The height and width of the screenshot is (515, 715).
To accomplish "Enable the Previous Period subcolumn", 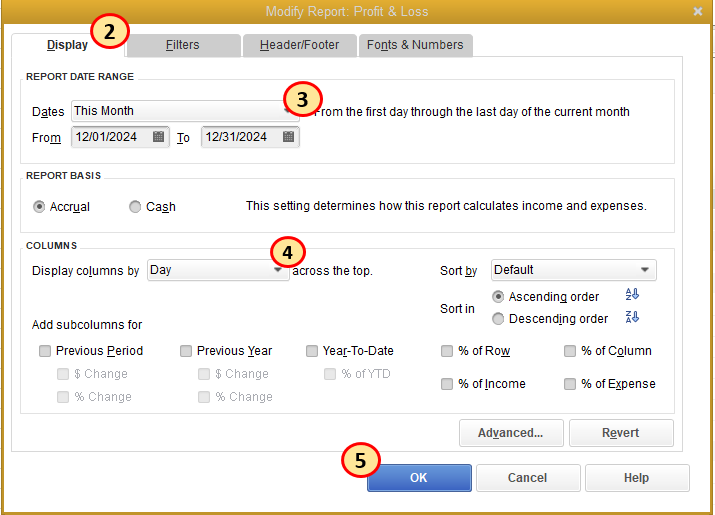I will [x=45, y=351].
